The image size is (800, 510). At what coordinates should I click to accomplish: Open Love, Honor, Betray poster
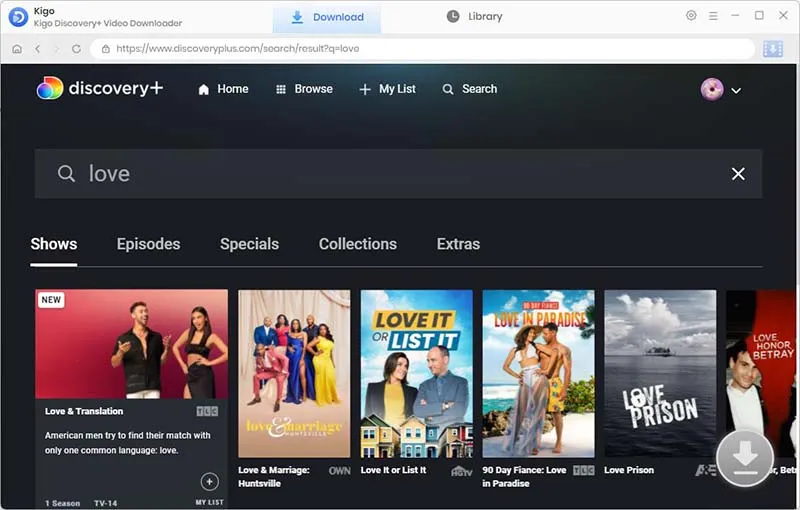pos(760,374)
